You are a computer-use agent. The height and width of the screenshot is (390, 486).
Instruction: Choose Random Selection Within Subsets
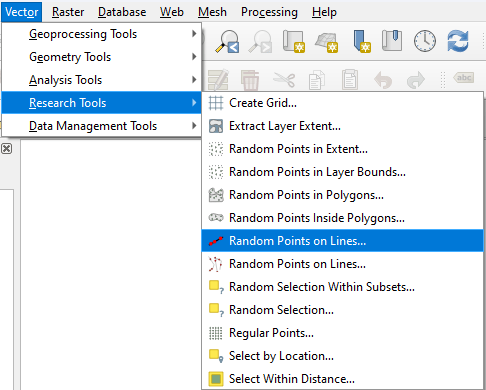point(342,287)
